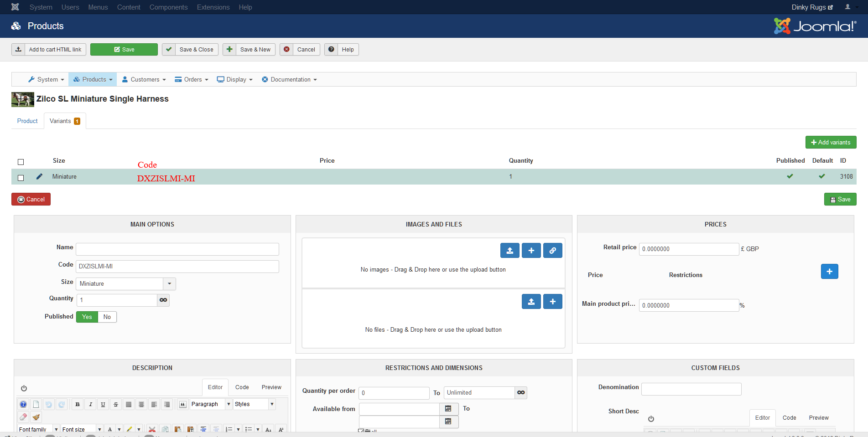Tick the checkbox for the Miniature variant row
This screenshot has height=437, width=868.
click(x=21, y=178)
